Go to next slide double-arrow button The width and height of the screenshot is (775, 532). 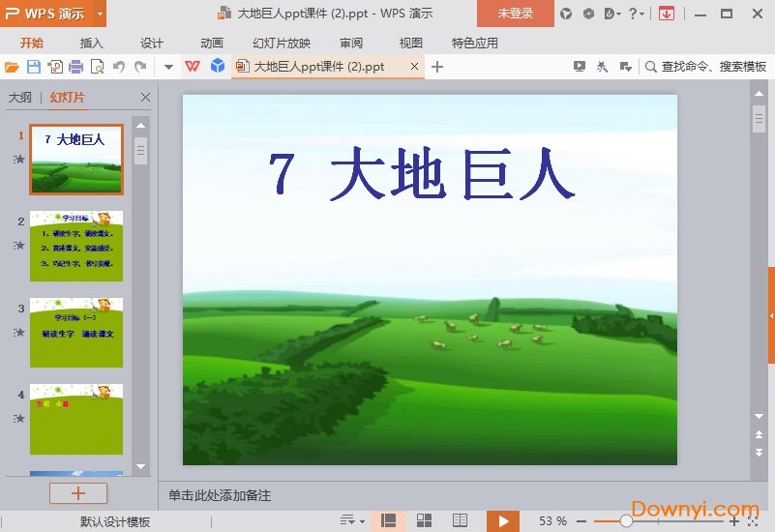[760, 452]
